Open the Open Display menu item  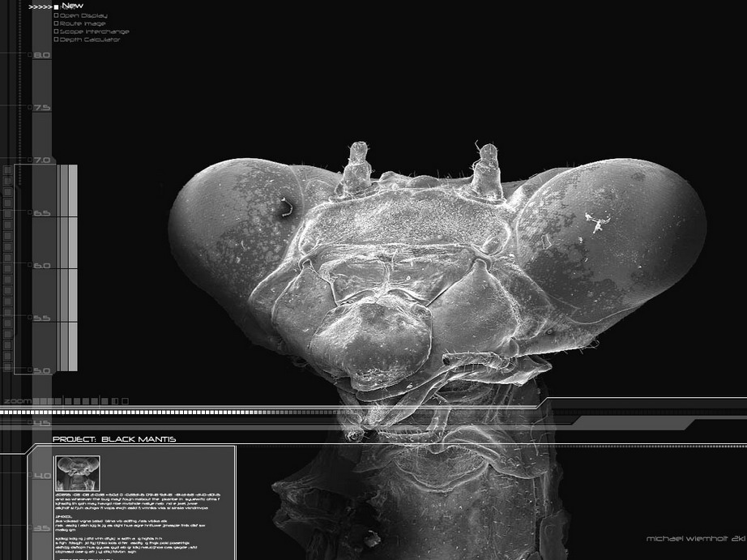click(x=83, y=15)
